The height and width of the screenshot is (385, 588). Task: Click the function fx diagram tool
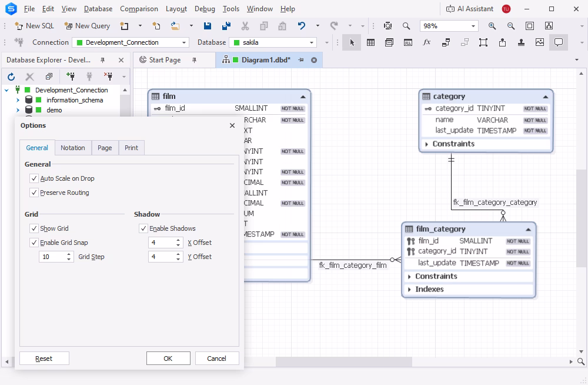[x=427, y=42]
